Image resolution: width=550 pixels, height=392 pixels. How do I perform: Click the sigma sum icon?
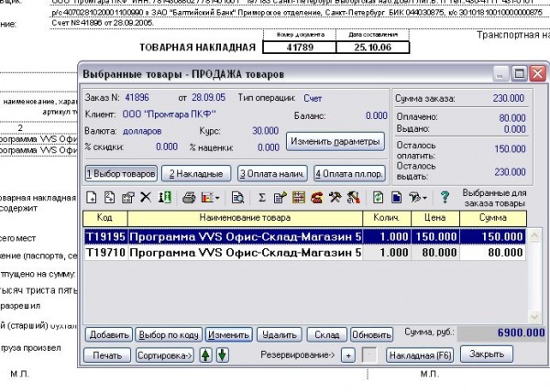tap(262, 197)
